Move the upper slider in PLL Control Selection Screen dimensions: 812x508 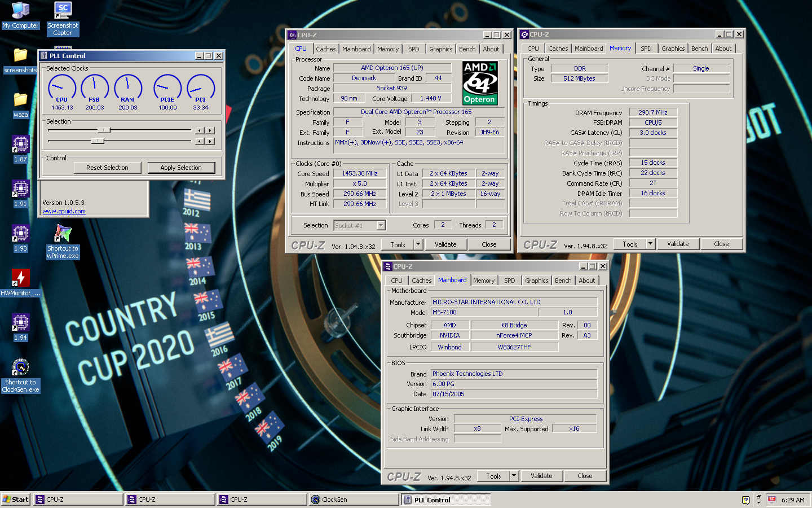pyautogui.click(x=103, y=130)
